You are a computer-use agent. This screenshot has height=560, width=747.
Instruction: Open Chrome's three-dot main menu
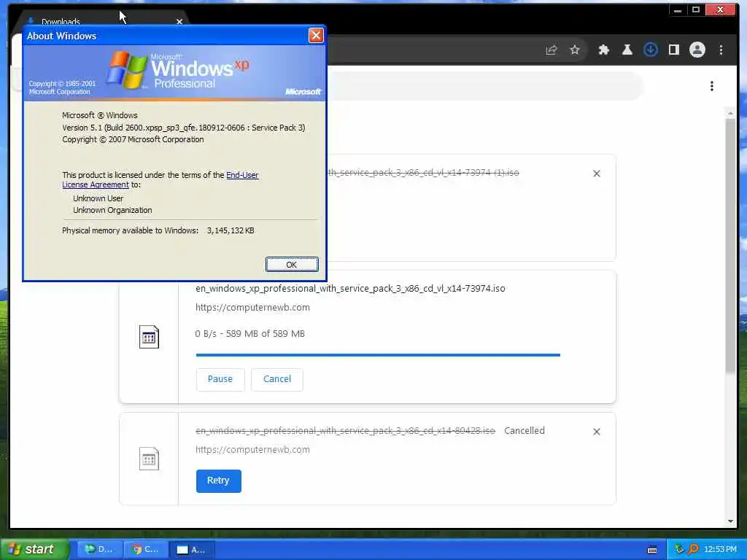[x=721, y=50]
